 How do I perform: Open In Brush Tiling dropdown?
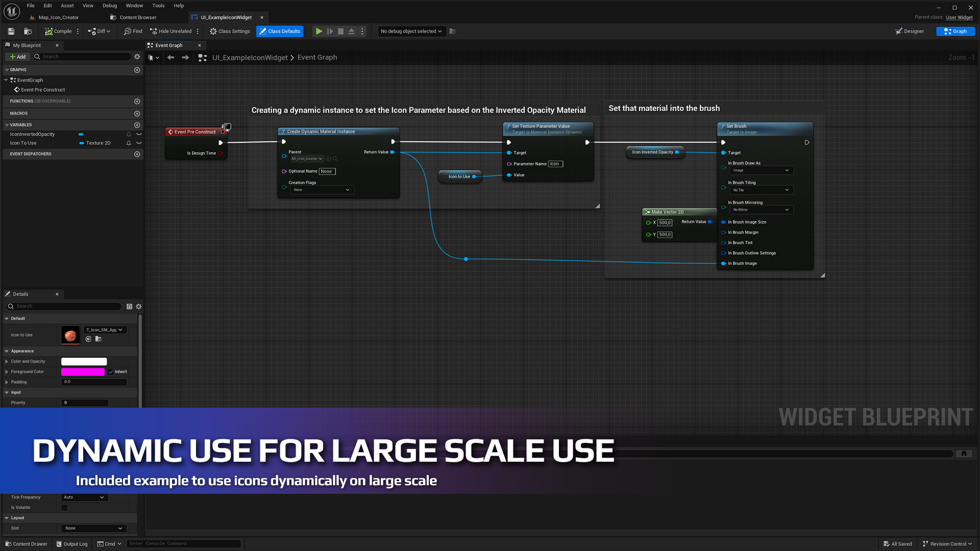pos(761,190)
